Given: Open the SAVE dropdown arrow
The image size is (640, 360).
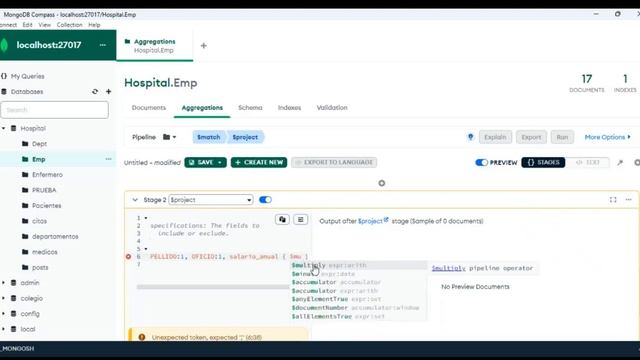Looking at the screenshot, I should point(220,162).
